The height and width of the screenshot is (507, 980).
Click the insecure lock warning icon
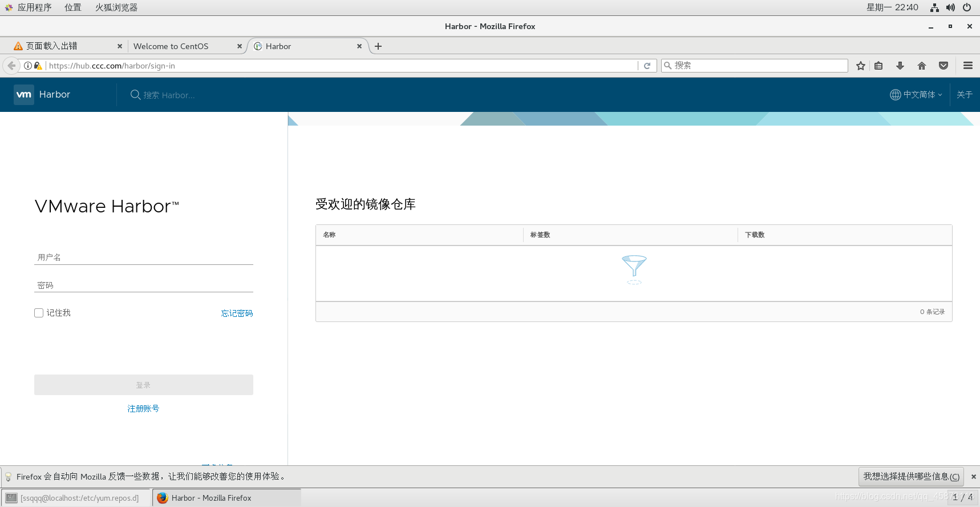coord(38,66)
